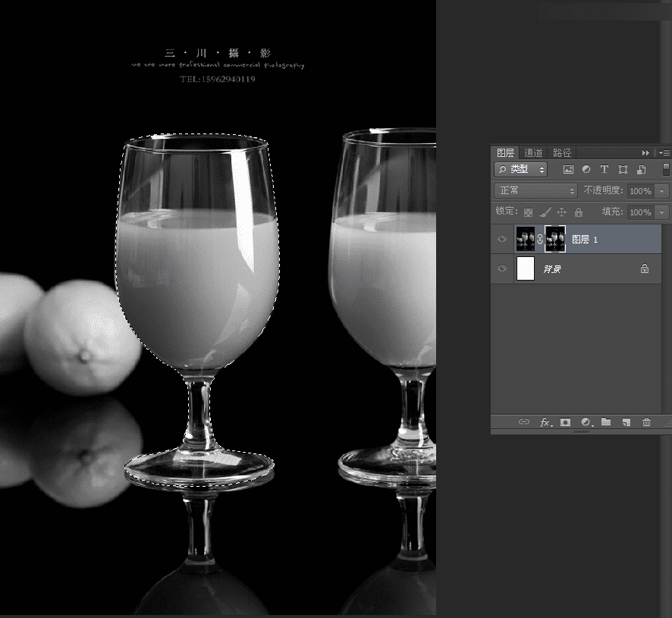Delete layer via trash icon
This screenshot has width=672, height=618.
click(646, 422)
